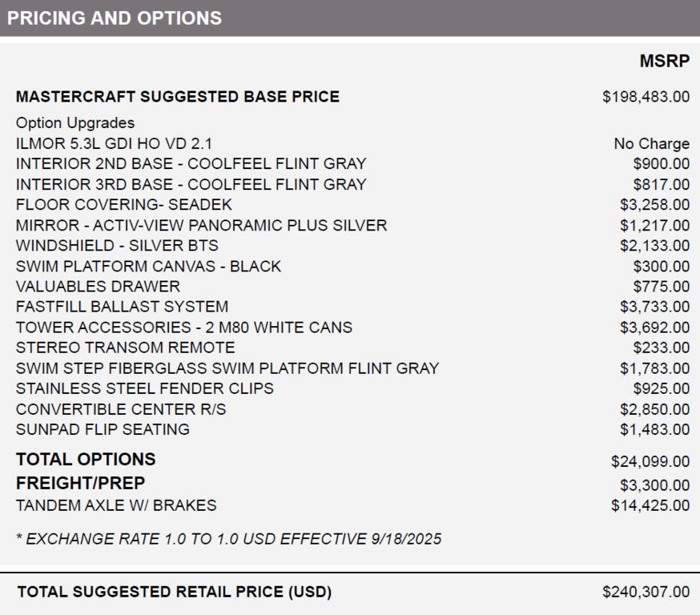
Task: Select Tower Accessories - 2 M80 White Cans
Action: (183, 328)
